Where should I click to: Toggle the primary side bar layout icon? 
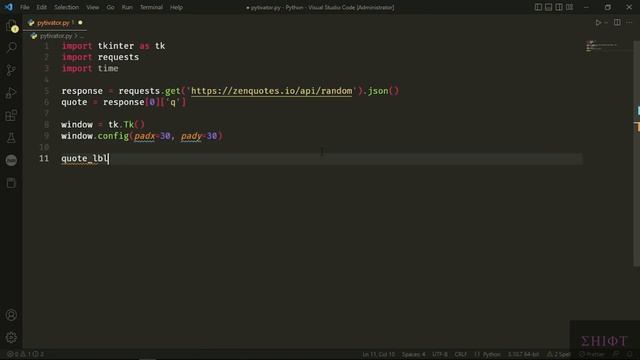point(538,7)
